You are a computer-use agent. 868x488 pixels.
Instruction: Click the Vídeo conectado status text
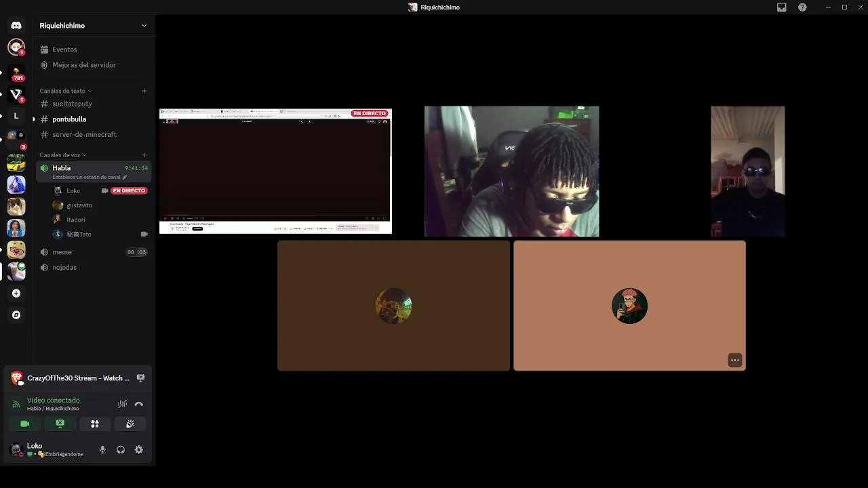(54, 401)
